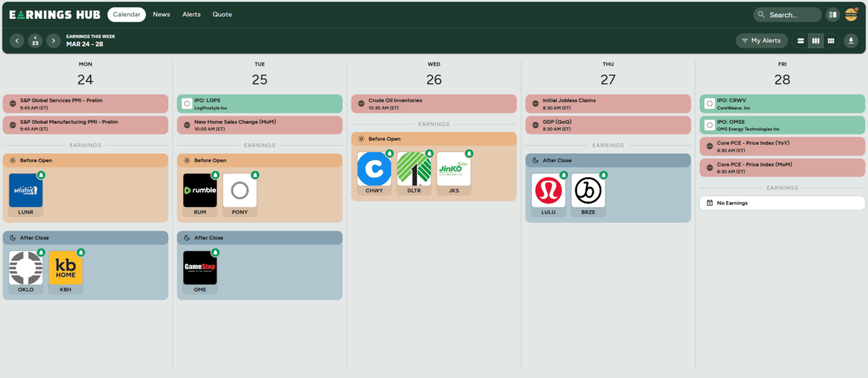Open New Home Sales Change event
Screen dimensions: 868x378
click(x=259, y=125)
